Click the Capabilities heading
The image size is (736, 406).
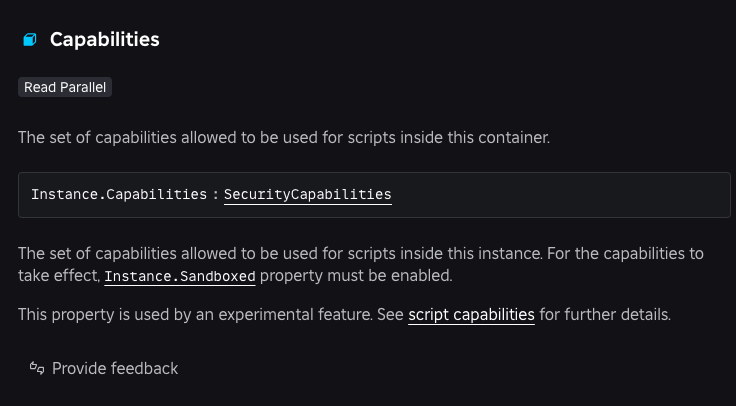tap(104, 40)
